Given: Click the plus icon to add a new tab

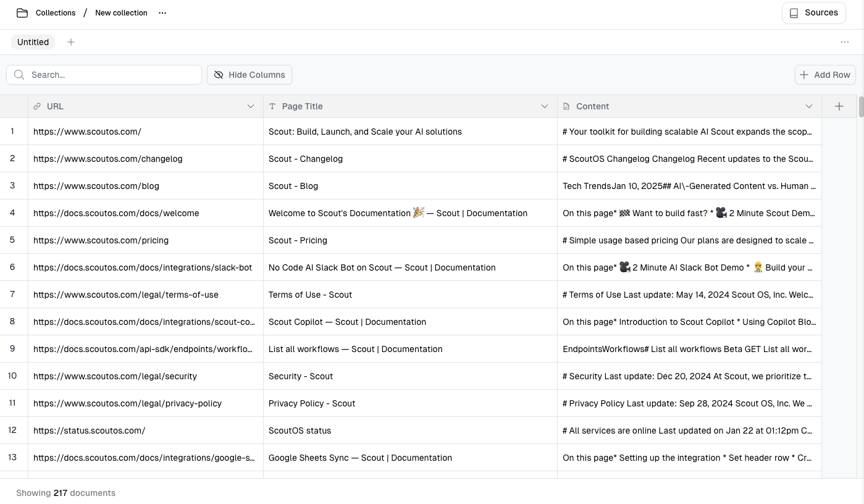Looking at the screenshot, I should [71, 42].
